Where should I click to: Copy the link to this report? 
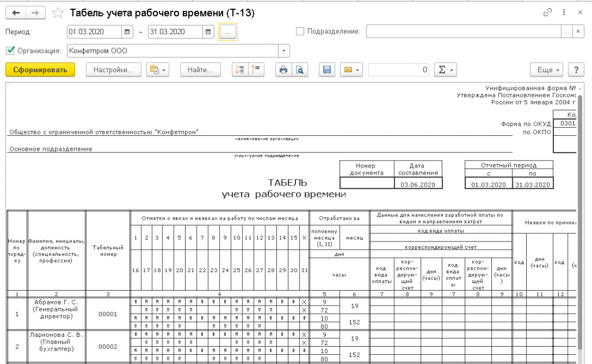coord(547,13)
